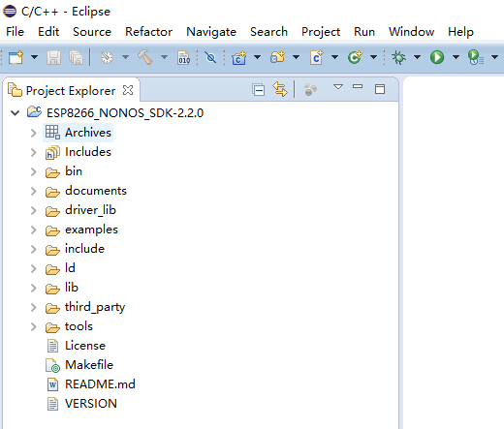The height and width of the screenshot is (429, 504).
Task: Click the Save All toolbar icon
Action: (76, 57)
